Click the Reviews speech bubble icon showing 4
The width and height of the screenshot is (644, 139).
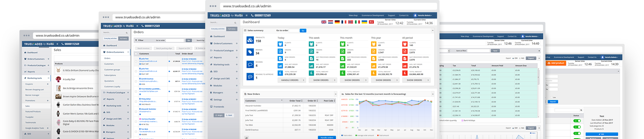coord(250,64)
